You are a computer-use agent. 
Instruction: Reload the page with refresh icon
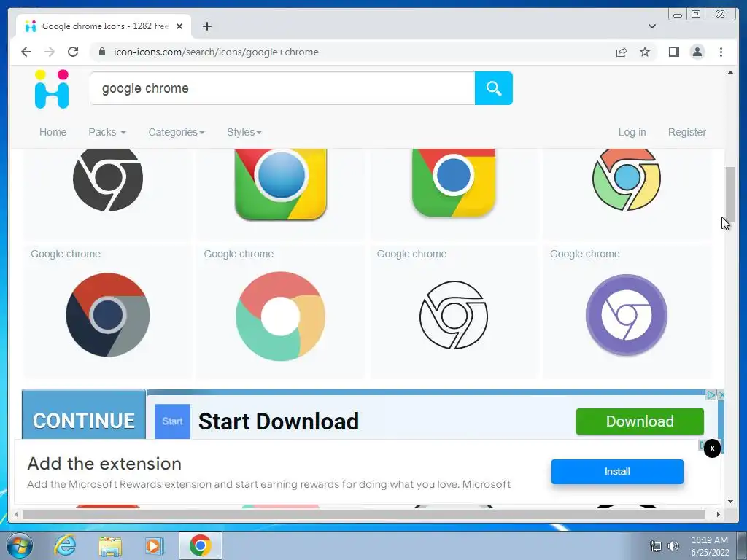pyautogui.click(x=73, y=52)
